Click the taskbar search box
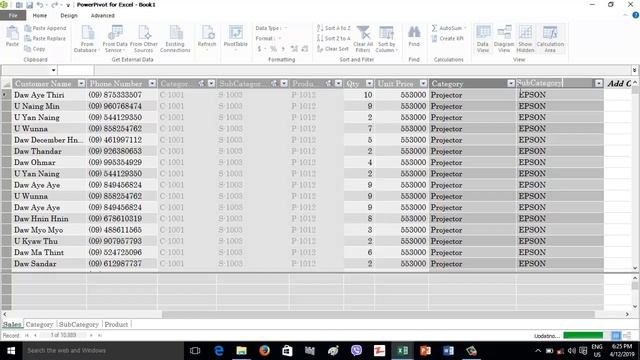Screen dimensions: 640x360 [x=102, y=351]
